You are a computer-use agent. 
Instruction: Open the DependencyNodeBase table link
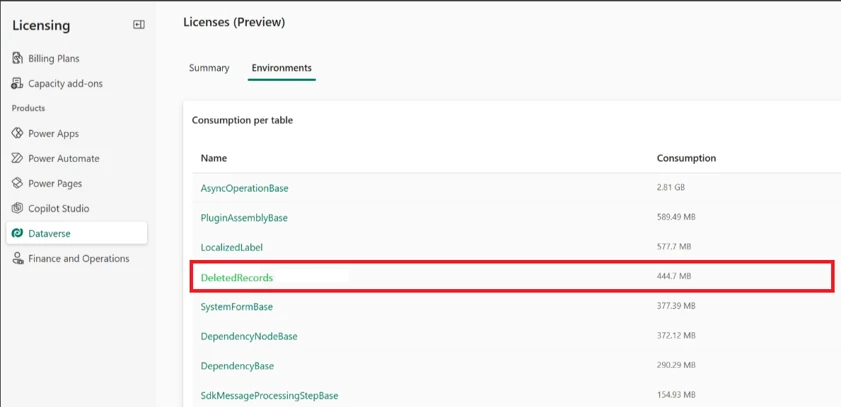coord(248,336)
